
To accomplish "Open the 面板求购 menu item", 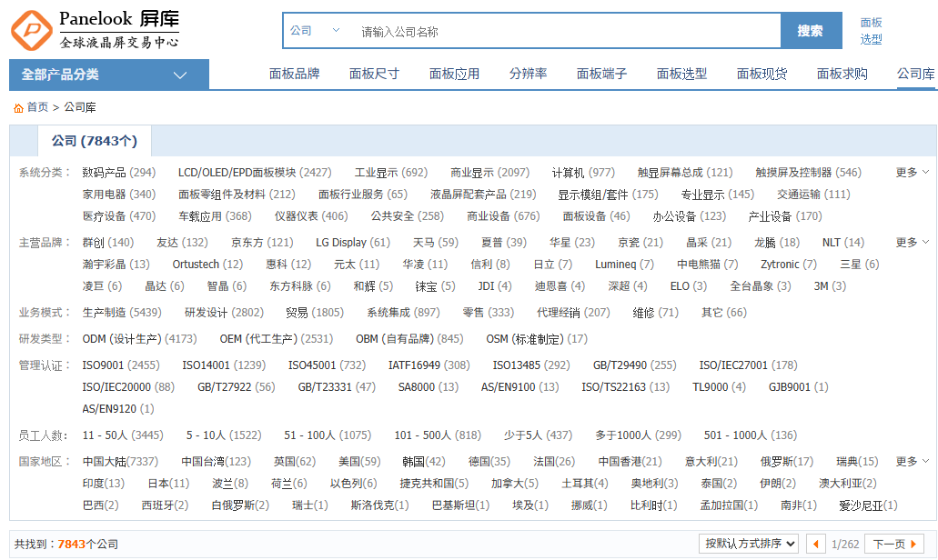I will (x=842, y=75).
